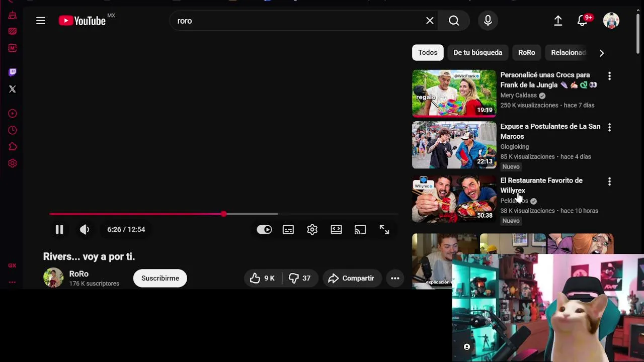The width and height of the screenshot is (644, 362).
Task: Click the page vertical scrollbar
Action: 638,33
